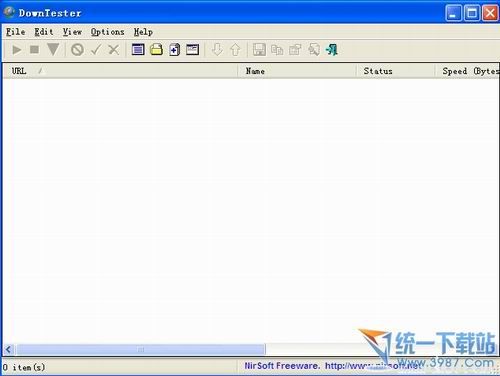Sort by the Speed column header

pyautogui.click(x=467, y=71)
